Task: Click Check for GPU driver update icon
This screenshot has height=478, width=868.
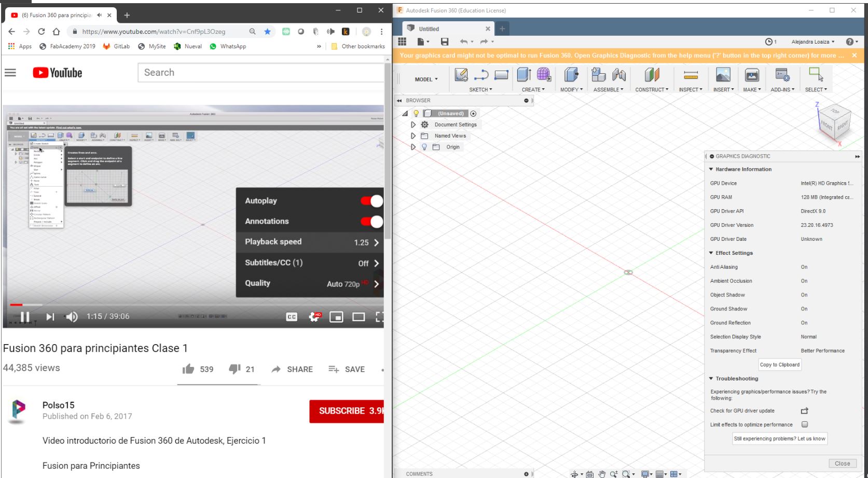Action: [805, 411]
